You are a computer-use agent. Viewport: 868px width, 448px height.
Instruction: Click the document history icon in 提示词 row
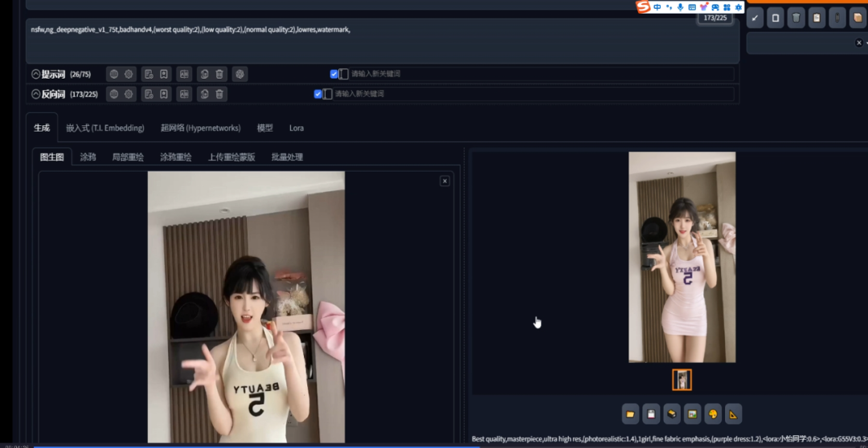tap(149, 74)
